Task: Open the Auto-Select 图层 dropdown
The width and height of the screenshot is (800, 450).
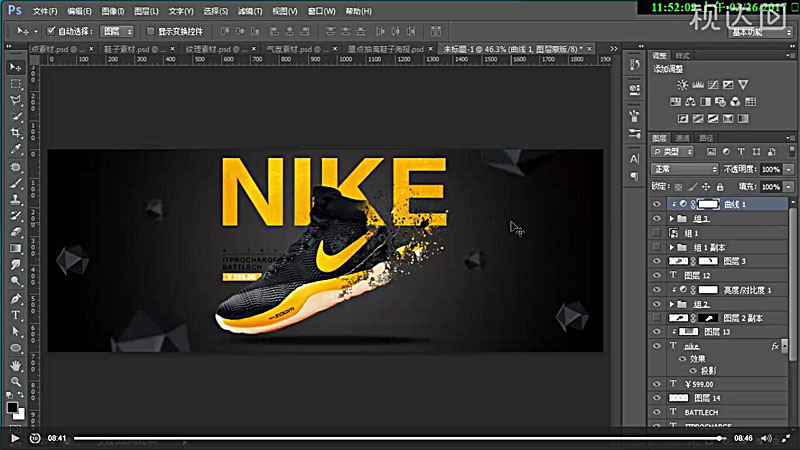Action: 117,31
